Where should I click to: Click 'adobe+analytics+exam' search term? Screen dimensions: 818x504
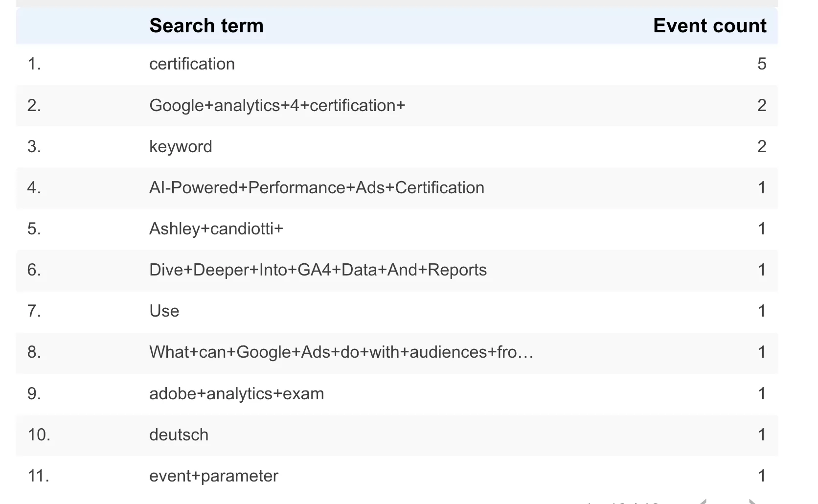click(236, 394)
